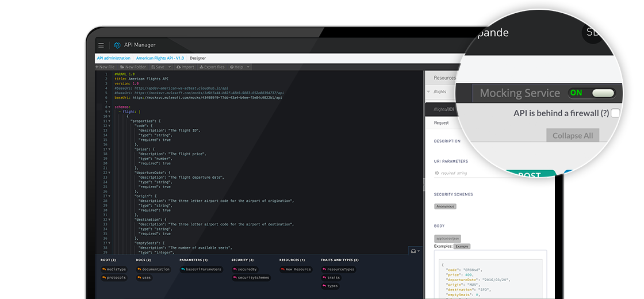Collapse the properties fold on line 11
The width and height of the screenshot is (644, 299).
click(x=110, y=121)
